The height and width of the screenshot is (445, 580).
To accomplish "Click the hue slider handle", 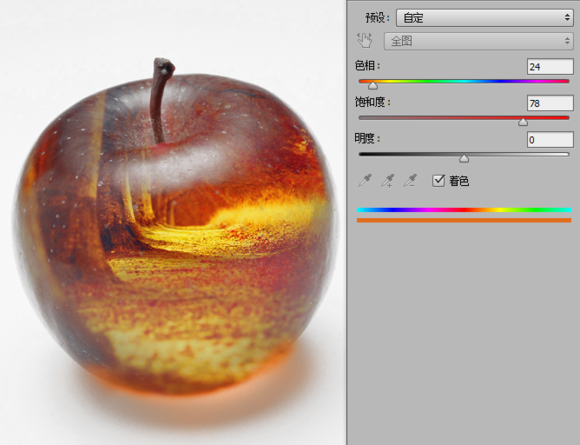I will 373,86.
